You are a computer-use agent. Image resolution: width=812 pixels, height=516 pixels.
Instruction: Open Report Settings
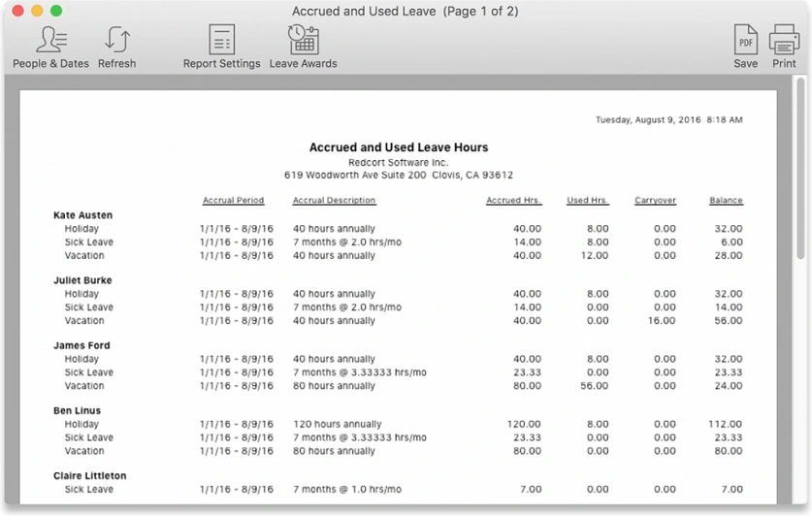tap(221, 47)
